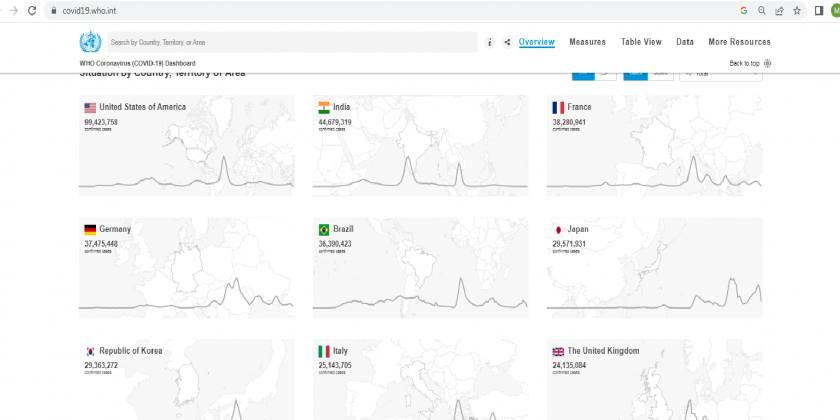The height and width of the screenshot is (420, 840).
Task: Click the site lock security icon
Action: click(53, 10)
